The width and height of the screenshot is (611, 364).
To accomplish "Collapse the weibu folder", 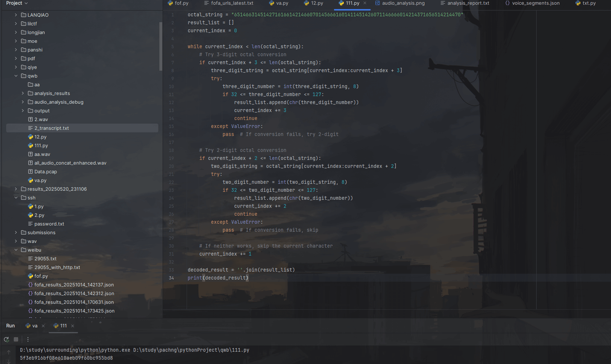I will pos(16,250).
